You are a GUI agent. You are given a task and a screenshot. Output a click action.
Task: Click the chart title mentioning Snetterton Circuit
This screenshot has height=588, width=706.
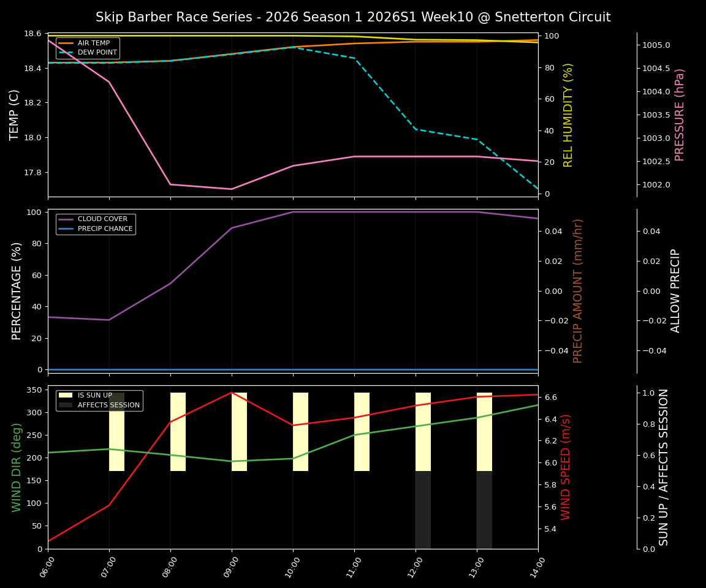pyautogui.click(x=353, y=17)
